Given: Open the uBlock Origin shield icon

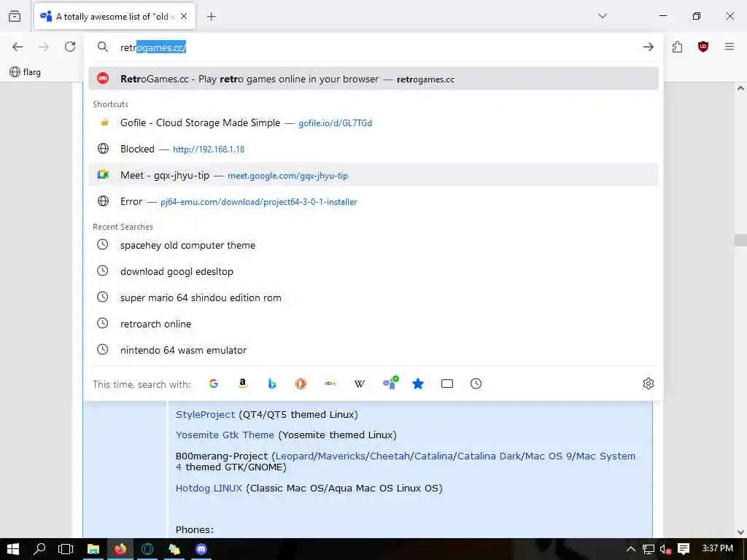Looking at the screenshot, I should tap(703, 47).
